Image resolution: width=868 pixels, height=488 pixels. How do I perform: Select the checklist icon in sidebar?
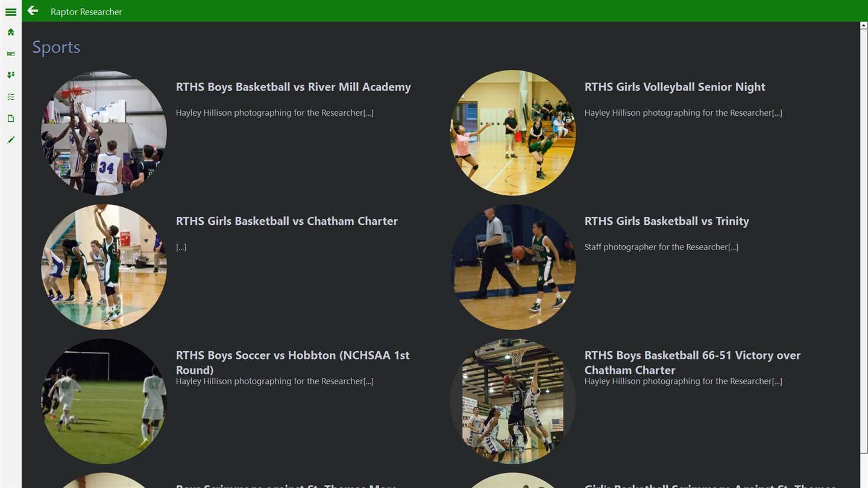(x=10, y=96)
